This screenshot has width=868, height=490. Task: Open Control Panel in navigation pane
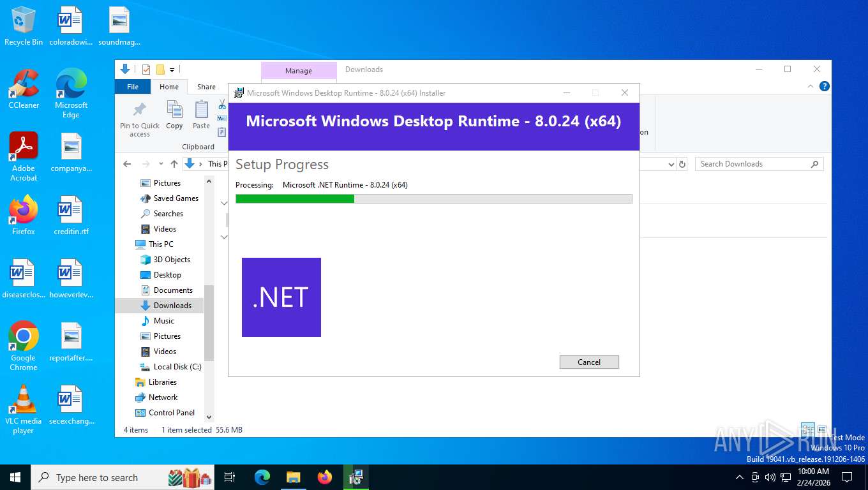click(x=165, y=413)
